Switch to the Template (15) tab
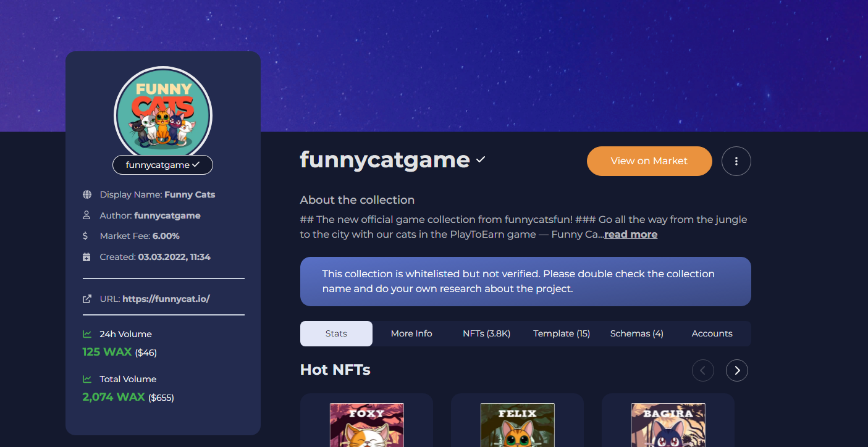868x447 pixels. [x=562, y=333]
